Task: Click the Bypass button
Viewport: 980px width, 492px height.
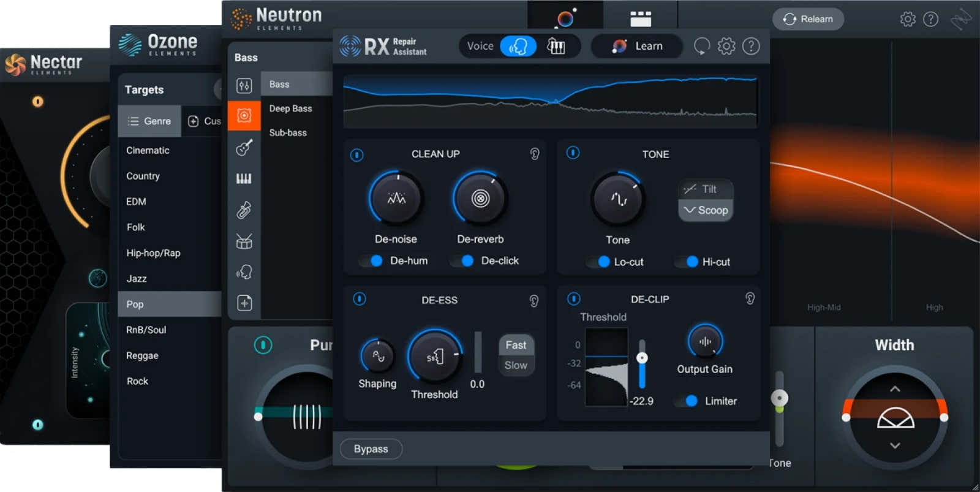Action: pos(371,448)
